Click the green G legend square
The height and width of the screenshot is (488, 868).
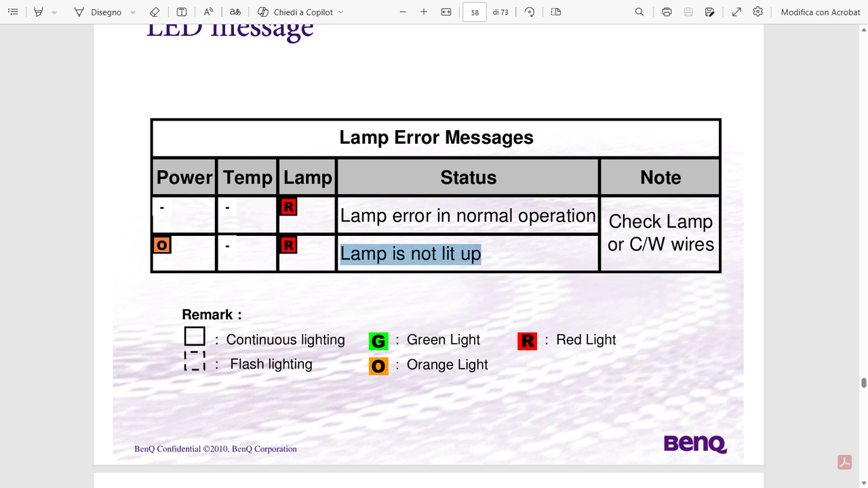[378, 342]
